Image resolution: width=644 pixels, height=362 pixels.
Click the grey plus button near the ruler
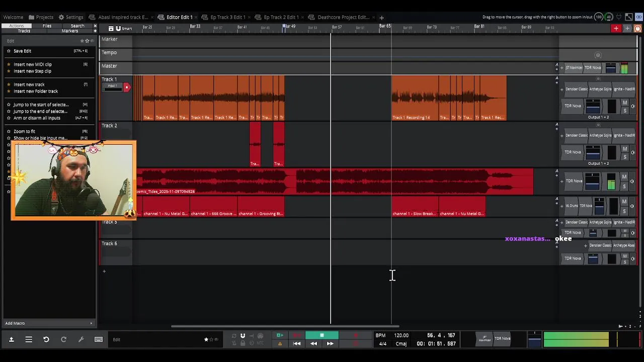(627, 29)
